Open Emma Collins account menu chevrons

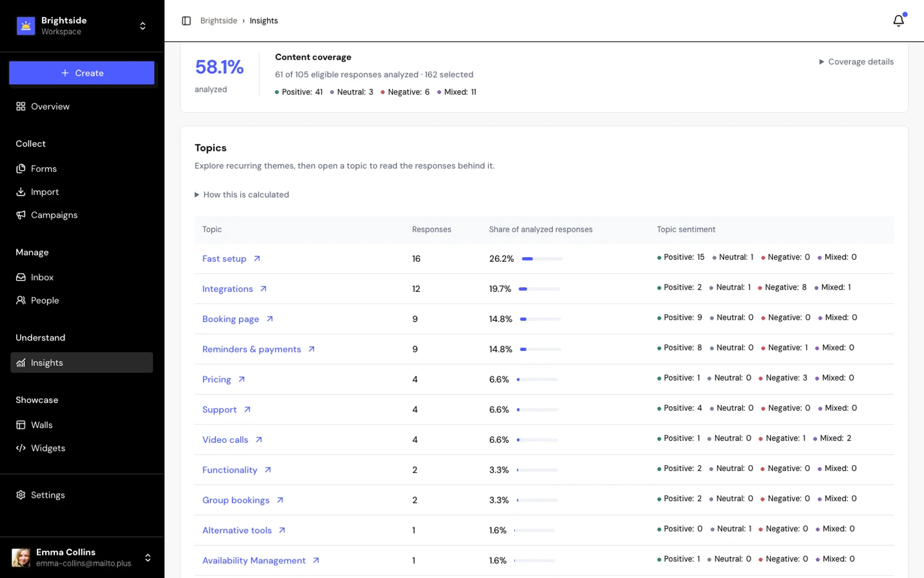tap(148, 558)
